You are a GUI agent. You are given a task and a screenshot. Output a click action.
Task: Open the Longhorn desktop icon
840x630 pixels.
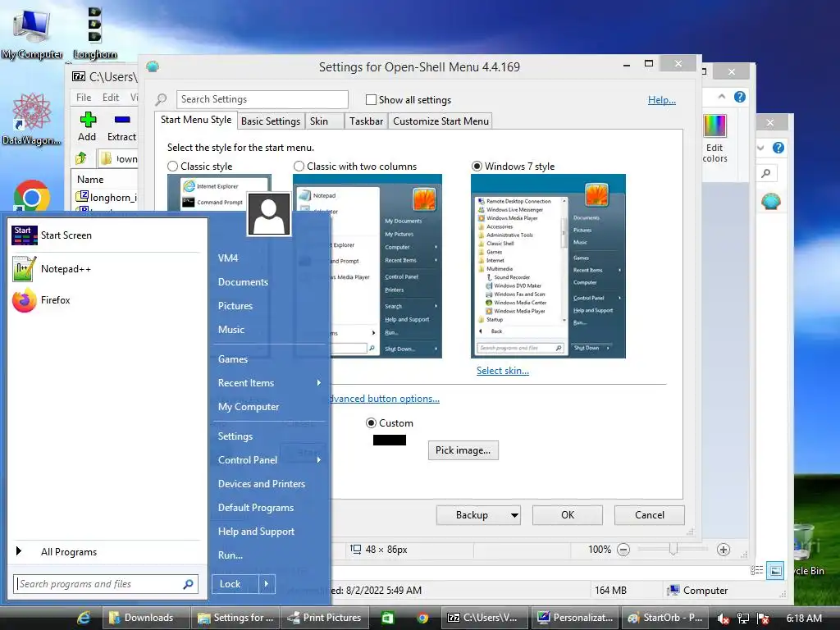[x=95, y=32]
